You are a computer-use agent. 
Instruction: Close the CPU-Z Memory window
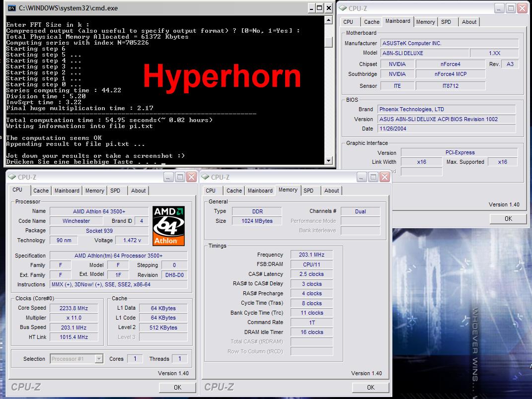[384, 177]
